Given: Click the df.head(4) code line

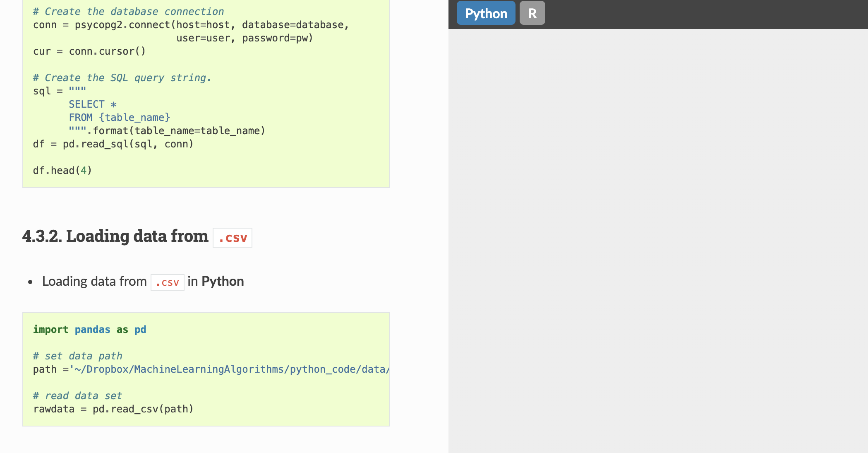Looking at the screenshot, I should tap(62, 171).
